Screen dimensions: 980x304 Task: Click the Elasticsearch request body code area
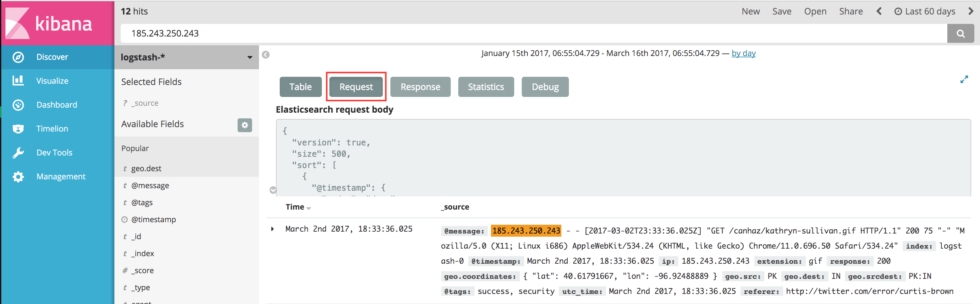point(623,158)
